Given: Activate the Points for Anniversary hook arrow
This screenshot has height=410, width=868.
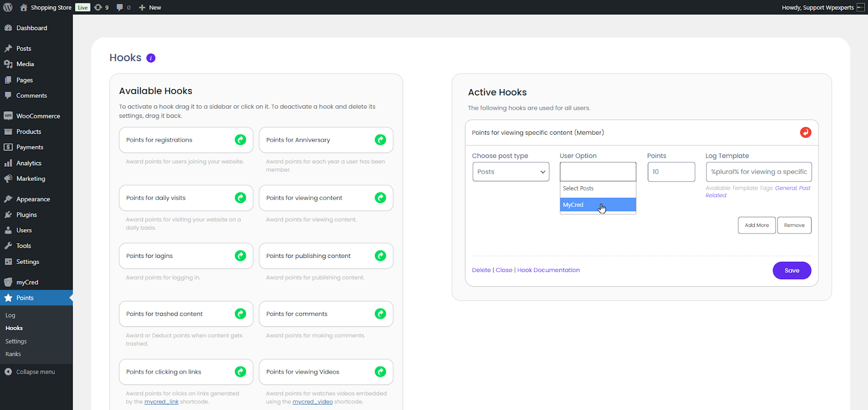Looking at the screenshot, I should click(x=380, y=140).
